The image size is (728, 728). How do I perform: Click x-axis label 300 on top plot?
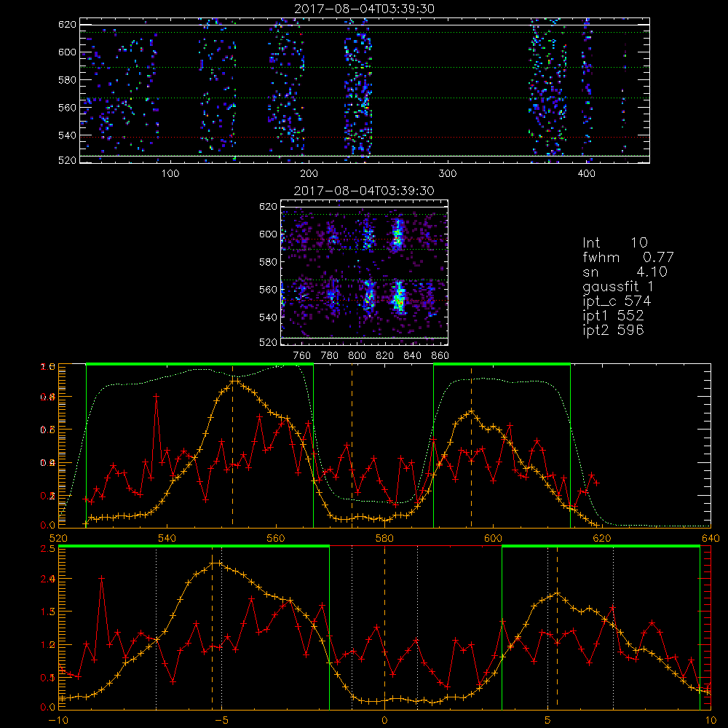pyautogui.click(x=448, y=174)
